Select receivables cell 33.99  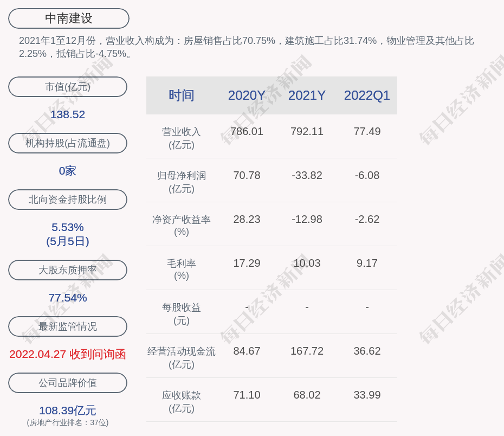click(x=367, y=395)
